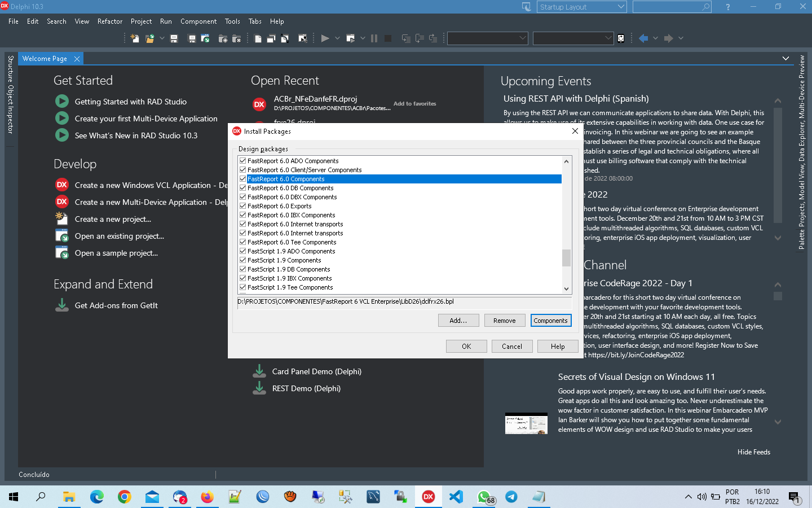Uncheck FastReport 6.0 IBX Components
The image size is (812, 508).
coord(243,215)
